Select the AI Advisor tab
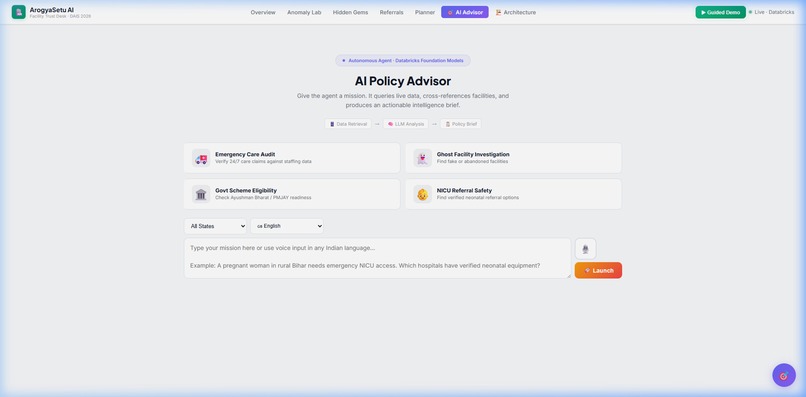 [x=465, y=12]
